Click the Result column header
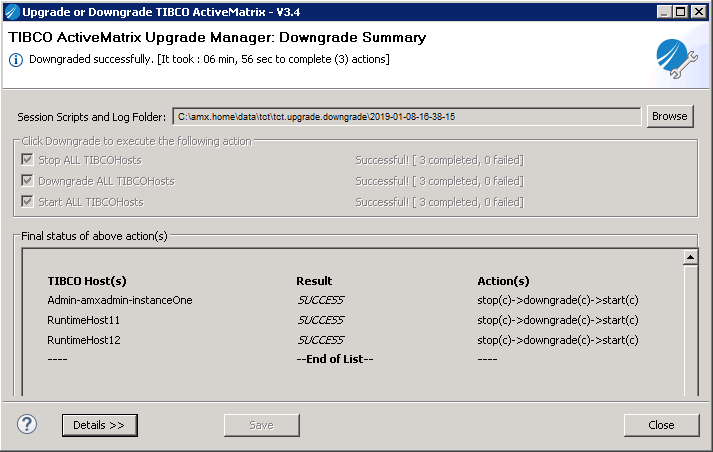Screen dimensions: 713x452 click(x=314, y=281)
